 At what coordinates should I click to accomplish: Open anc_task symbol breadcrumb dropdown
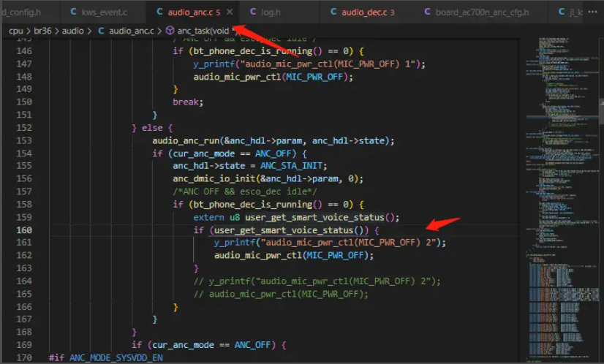[203, 31]
